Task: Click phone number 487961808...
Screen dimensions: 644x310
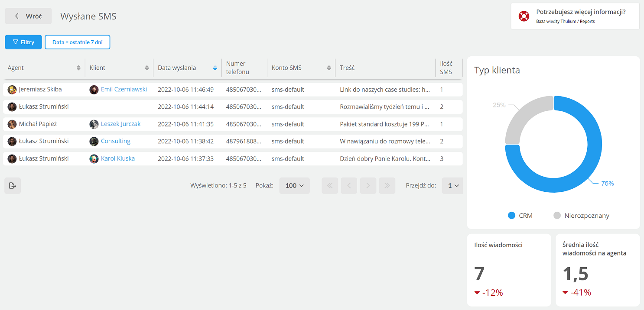Action: tap(244, 142)
